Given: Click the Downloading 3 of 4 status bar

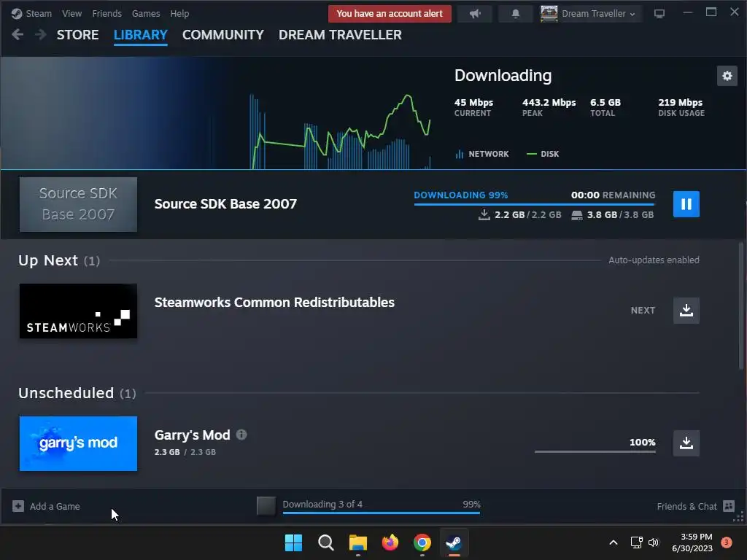Looking at the screenshot, I should (381, 506).
